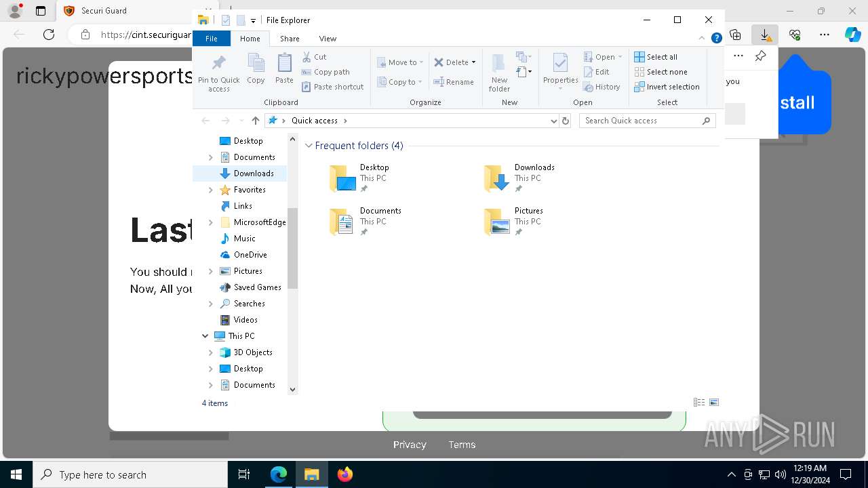
Task: Click Invert selection in ribbon
Action: (667, 87)
